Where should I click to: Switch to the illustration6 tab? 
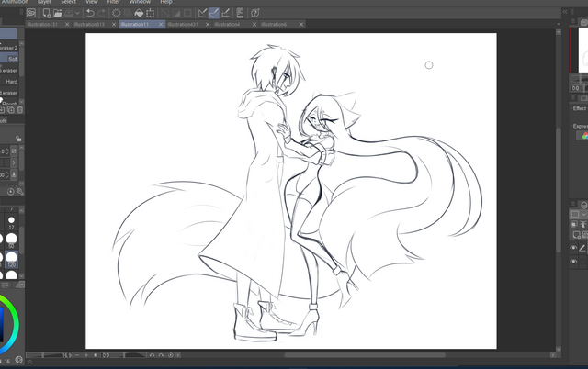click(274, 25)
